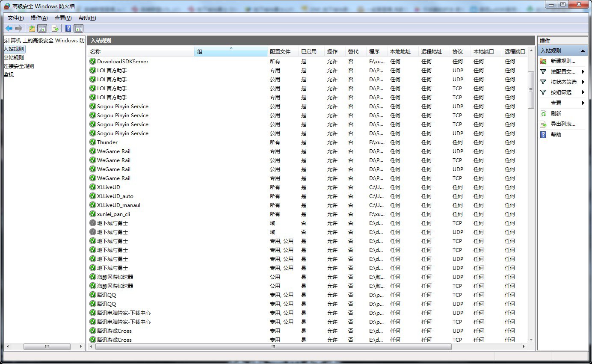Image resolution: width=592 pixels, height=364 pixels.
Task: Click gray disabled icon of 地下城与勇士 域 UDP rule
Action: (x=93, y=232)
